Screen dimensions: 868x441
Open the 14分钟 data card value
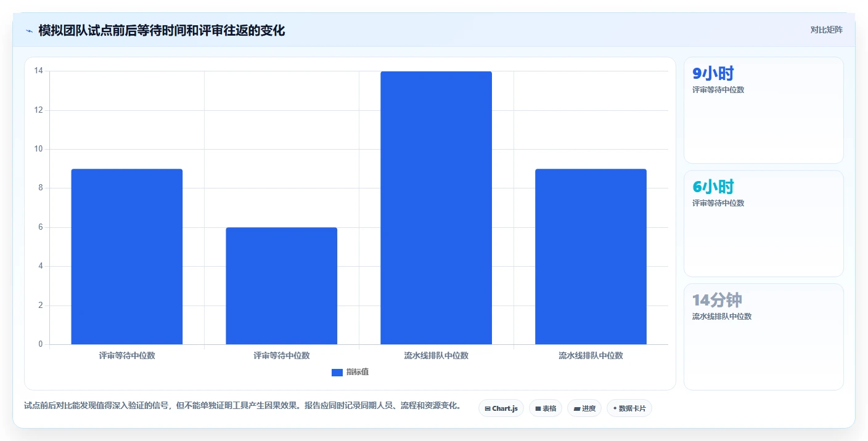[717, 301]
